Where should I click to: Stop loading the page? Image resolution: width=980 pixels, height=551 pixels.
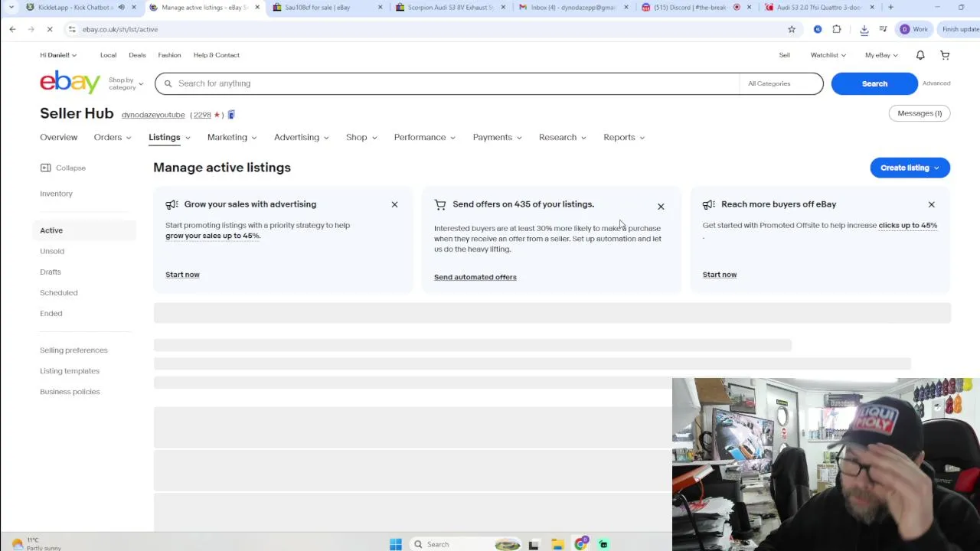(x=49, y=29)
